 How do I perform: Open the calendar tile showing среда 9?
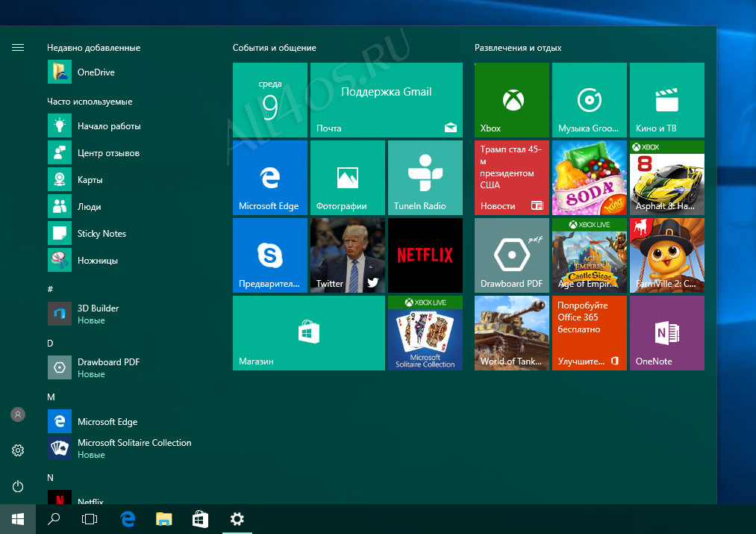point(270,100)
